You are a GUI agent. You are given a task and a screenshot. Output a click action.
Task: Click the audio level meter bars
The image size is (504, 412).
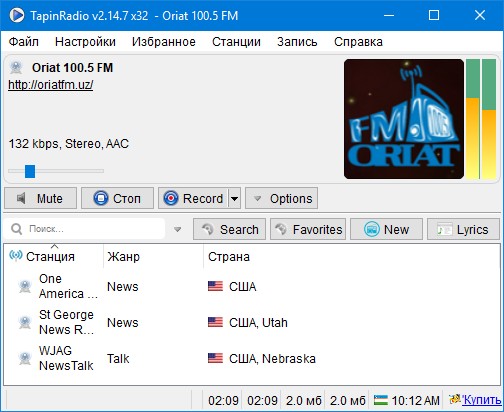[x=481, y=119]
